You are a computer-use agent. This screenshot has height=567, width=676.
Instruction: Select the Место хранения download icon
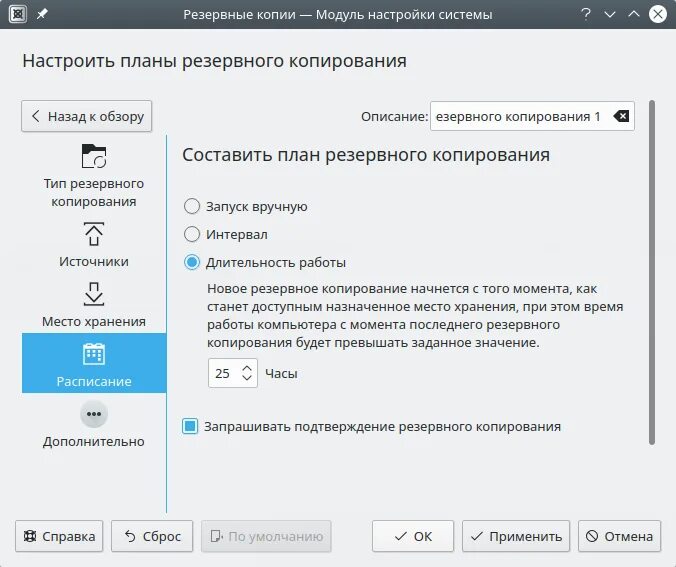(94, 294)
